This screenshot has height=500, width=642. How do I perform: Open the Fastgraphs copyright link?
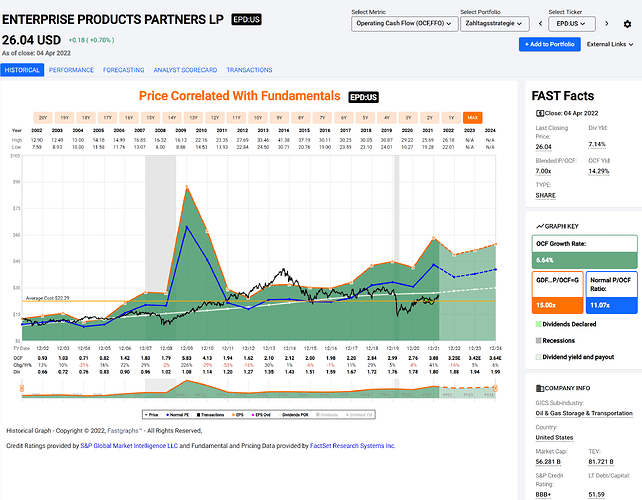(124, 431)
